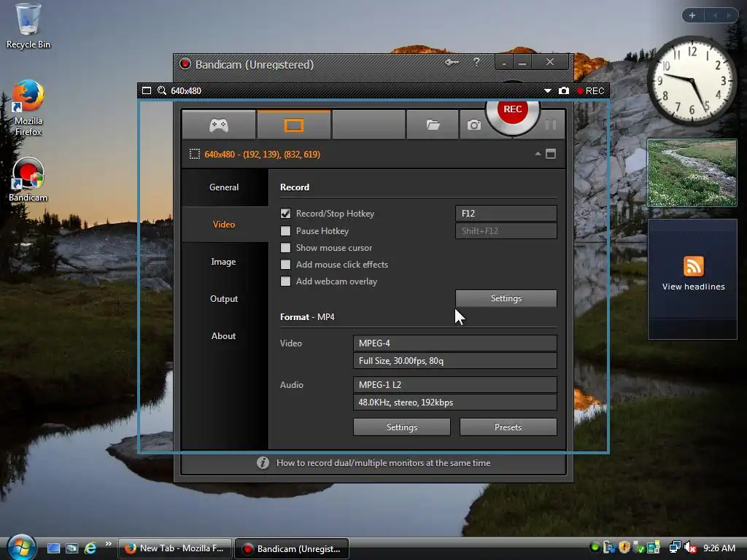Click the MPEG-4 video codec field
Viewport: 747px width, 560px height.
455,343
